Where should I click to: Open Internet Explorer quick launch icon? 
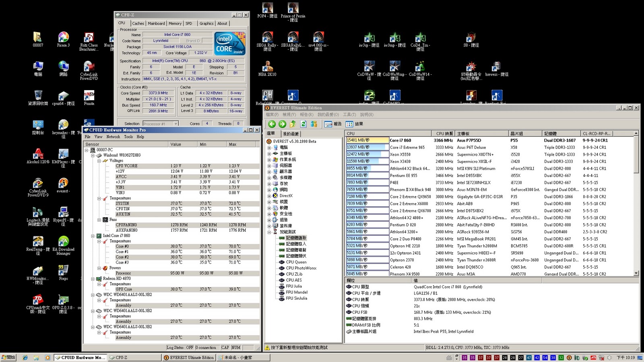coord(25,358)
